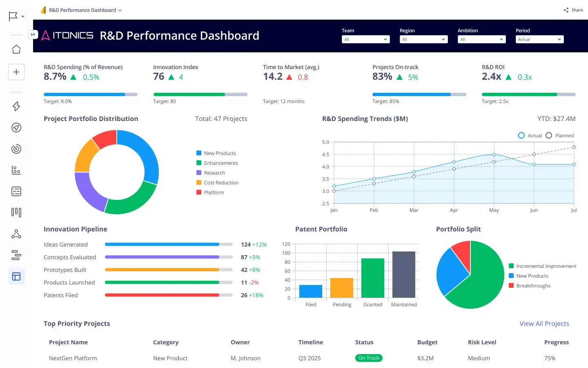Viewport: 588px width, 368px height.
Task: Select the network hierarchy icon in sidebar
Action: point(16,233)
